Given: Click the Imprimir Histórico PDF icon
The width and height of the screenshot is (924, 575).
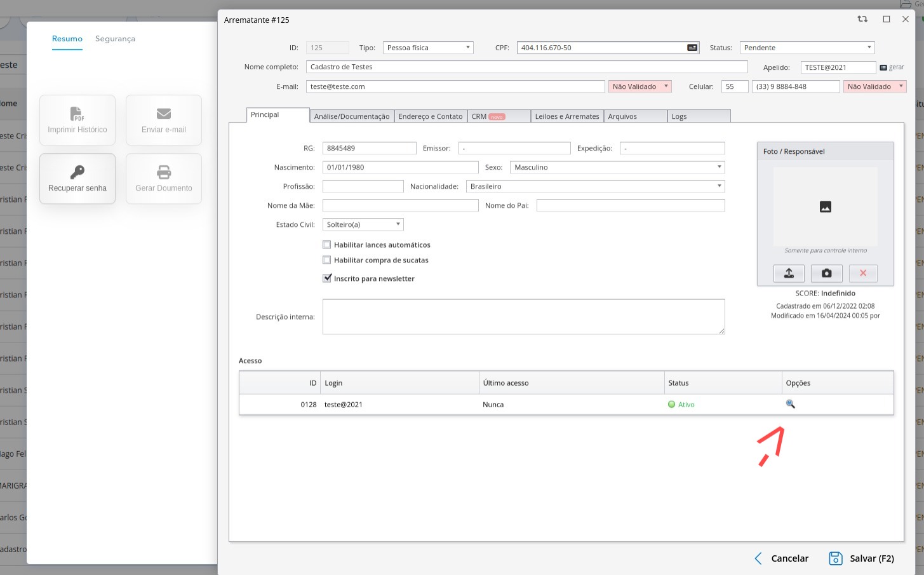Looking at the screenshot, I should (x=77, y=114).
